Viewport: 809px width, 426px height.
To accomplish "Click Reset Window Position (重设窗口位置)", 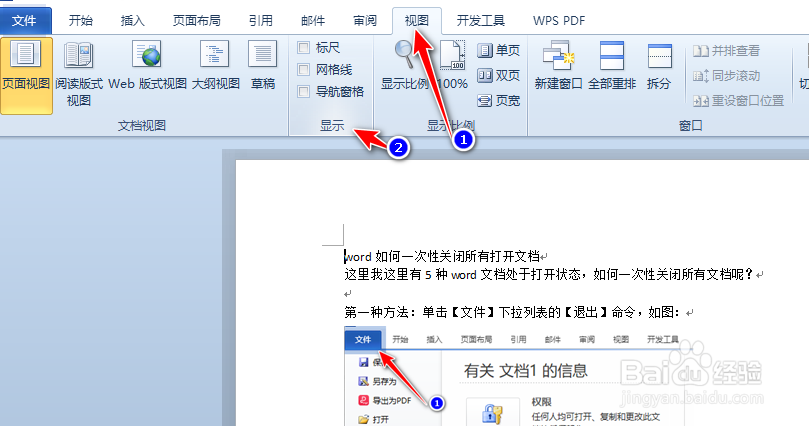I will click(x=738, y=101).
